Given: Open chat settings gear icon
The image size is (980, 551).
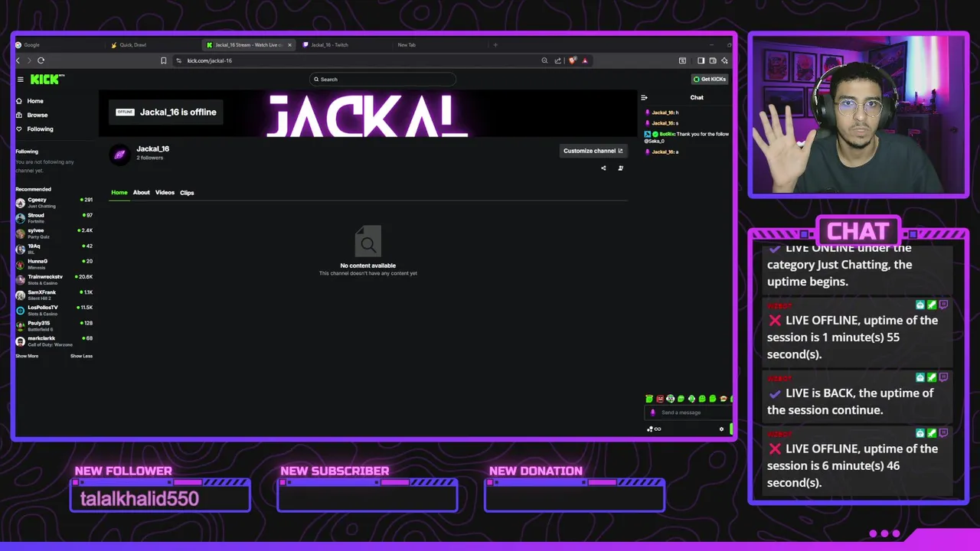Looking at the screenshot, I should point(721,429).
